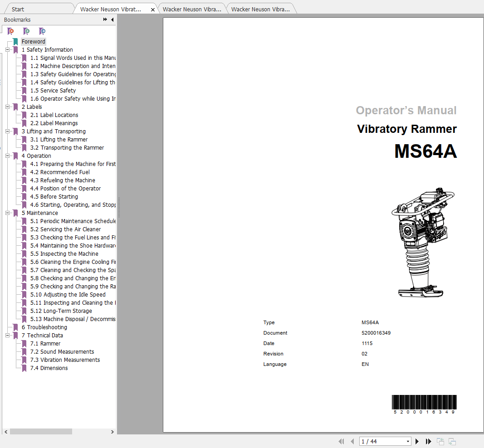Image resolution: width=484 pixels, height=448 pixels.
Task: Open 7.4 Dimensions bookmark
Action: coord(49,368)
